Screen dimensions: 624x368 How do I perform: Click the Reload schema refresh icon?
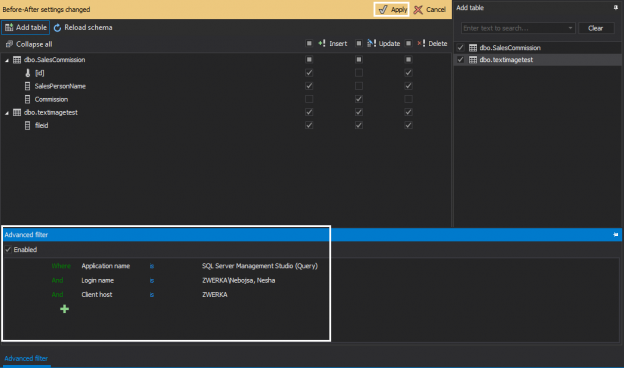coord(57,27)
